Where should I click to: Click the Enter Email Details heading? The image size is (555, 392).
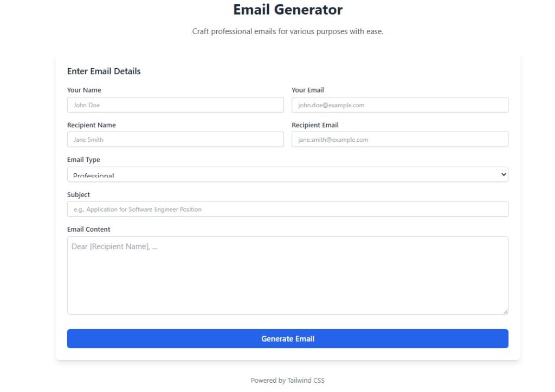tap(104, 71)
